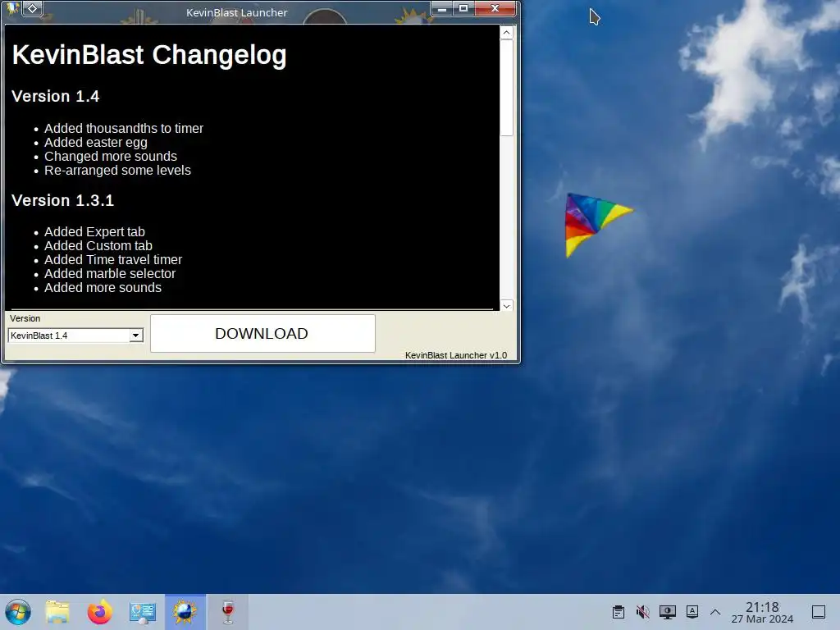Click the KevinBlast Launcher window app icon
The height and width of the screenshot is (630, 840).
pyautogui.click(x=11, y=8)
